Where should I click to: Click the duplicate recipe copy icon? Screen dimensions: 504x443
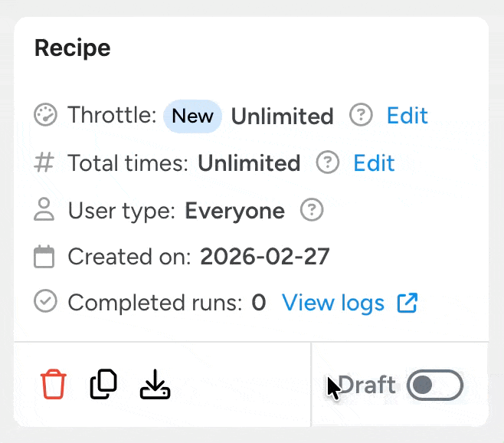click(103, 385)
